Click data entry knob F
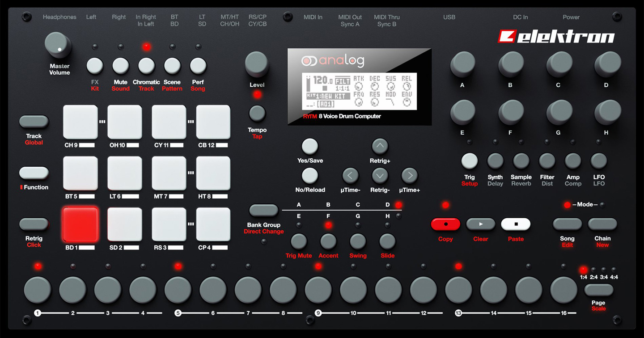 (511, 112)
